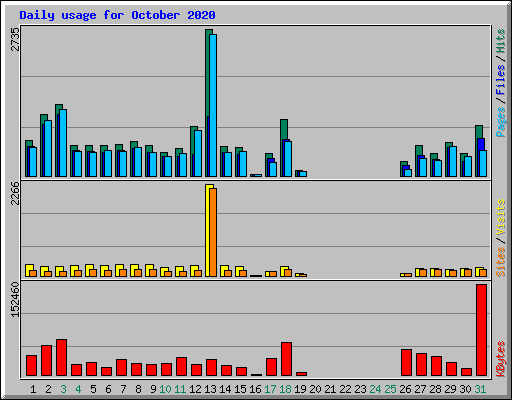512x400 pixels.
Task: Click the red KBytes bar for day 3
Action: click(61, 357)
